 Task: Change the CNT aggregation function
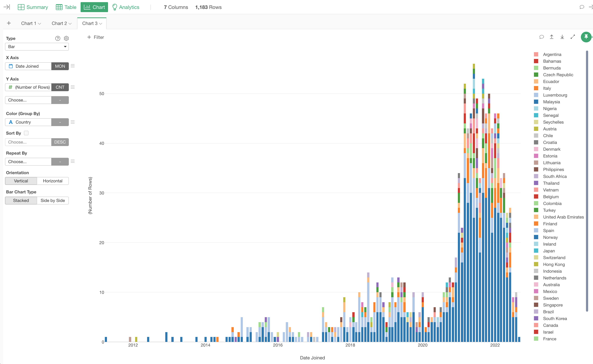coord(60,87)
